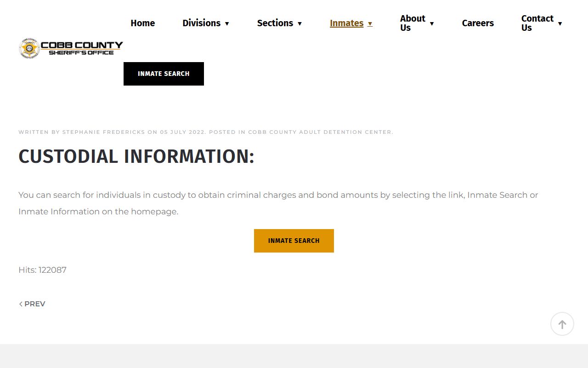Expand the Contact Us dropdown arrow
The image size is (588, 368).
pyautogui.click(x=560, y=23)
